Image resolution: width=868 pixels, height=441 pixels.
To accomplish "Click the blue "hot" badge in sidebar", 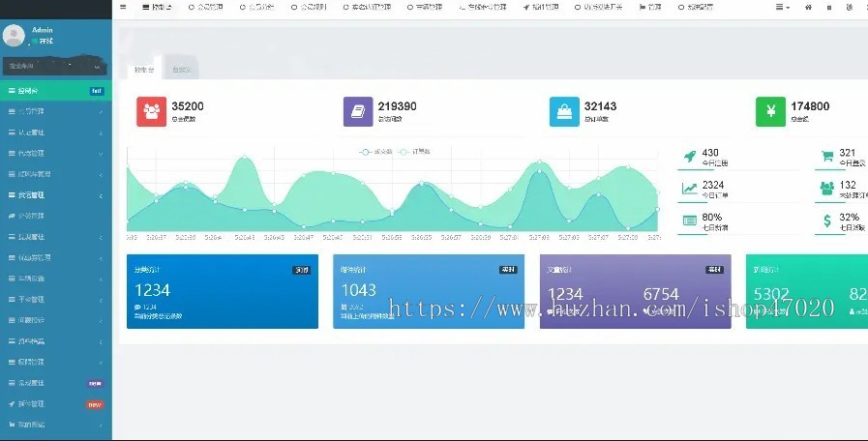I will [x=97, y=91].
